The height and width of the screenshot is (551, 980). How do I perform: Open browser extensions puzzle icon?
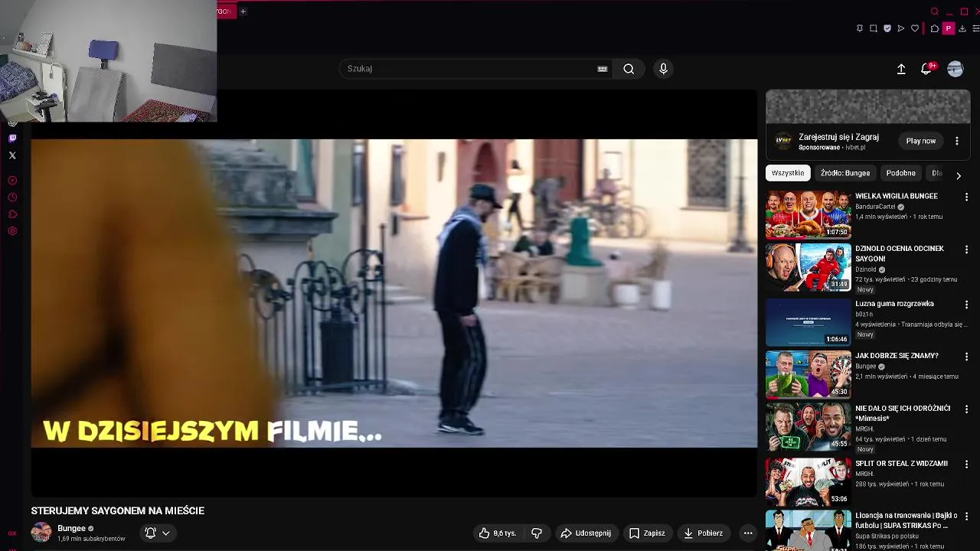pos(935,28)
